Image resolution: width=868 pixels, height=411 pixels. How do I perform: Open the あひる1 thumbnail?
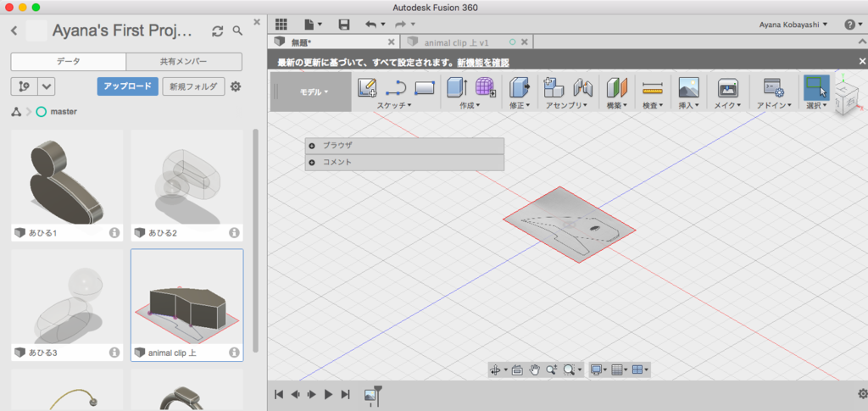(x=67, y=178)
